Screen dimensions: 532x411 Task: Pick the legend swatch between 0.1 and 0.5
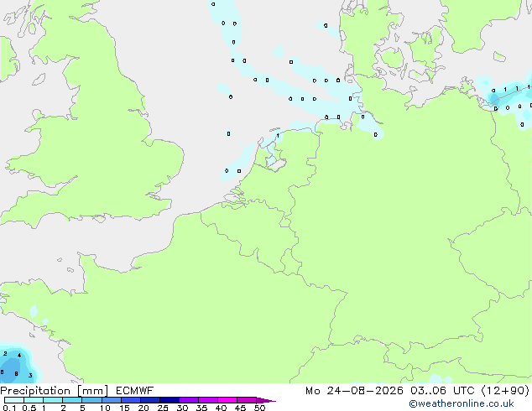click(14, 400)
